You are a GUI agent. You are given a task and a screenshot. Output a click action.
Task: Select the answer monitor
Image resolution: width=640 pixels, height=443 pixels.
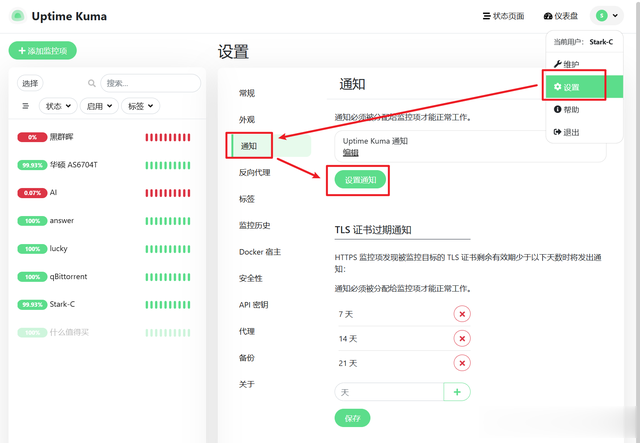104,221
